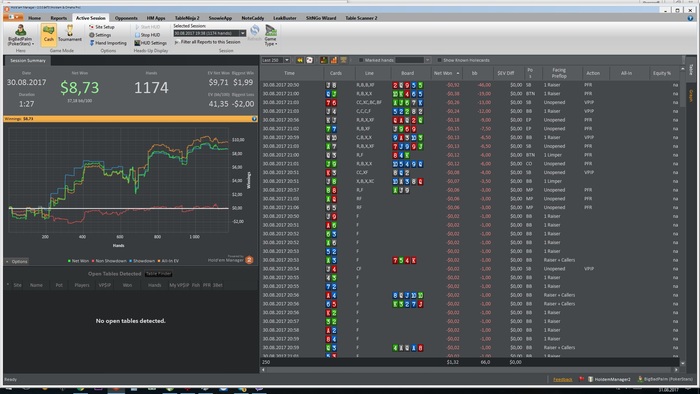Expand the Game Type dropdown
The height and width of the screenshot is (394, 700).
271,36
